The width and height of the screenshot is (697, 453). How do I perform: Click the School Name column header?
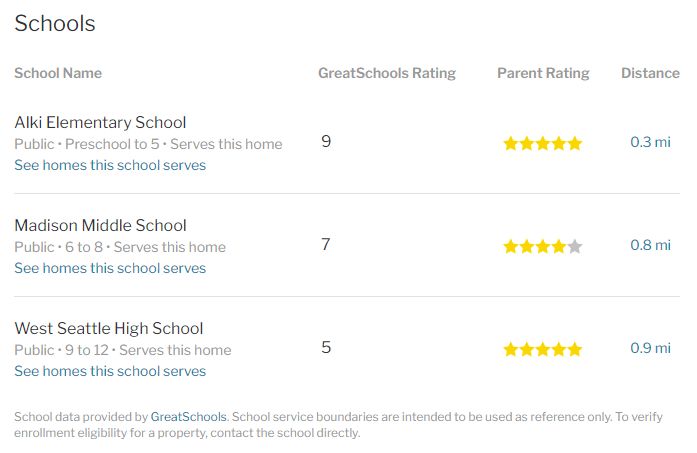(58, 73)
